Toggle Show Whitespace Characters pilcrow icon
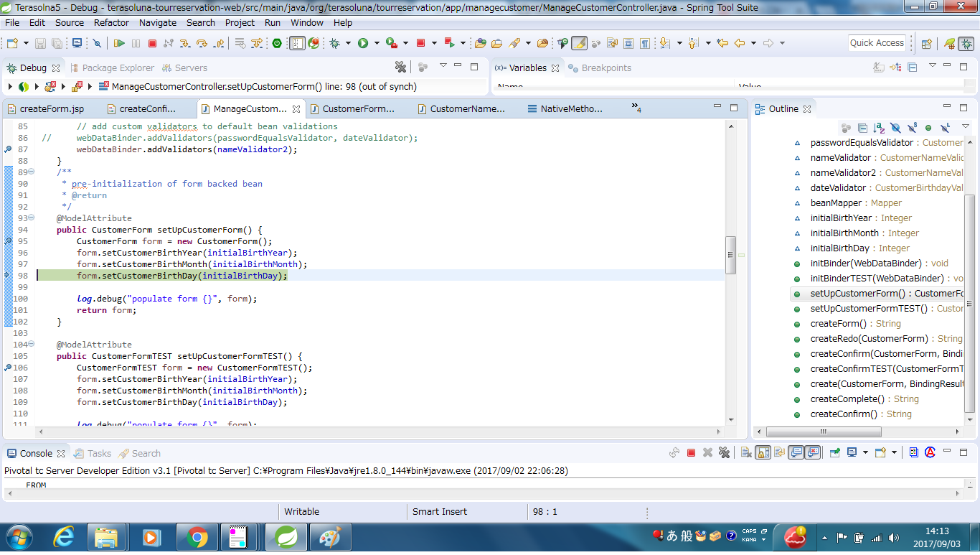This screenshot has height=555, width=980. (645, 43)
